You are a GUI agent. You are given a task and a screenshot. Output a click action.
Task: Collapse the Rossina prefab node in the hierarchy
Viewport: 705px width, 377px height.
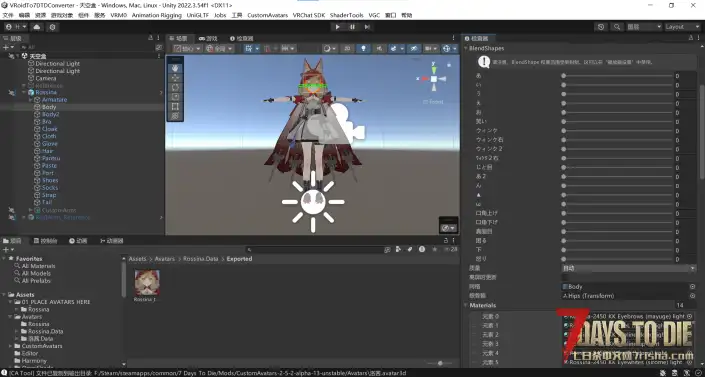(24, 92)
